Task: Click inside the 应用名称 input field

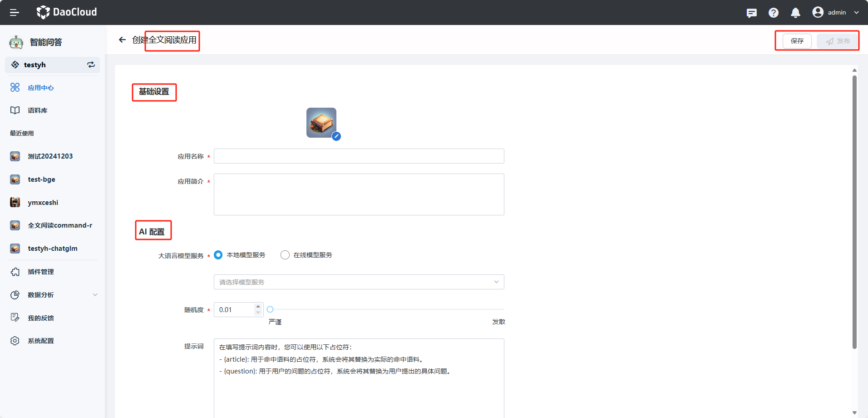Action: coord(358,156)
